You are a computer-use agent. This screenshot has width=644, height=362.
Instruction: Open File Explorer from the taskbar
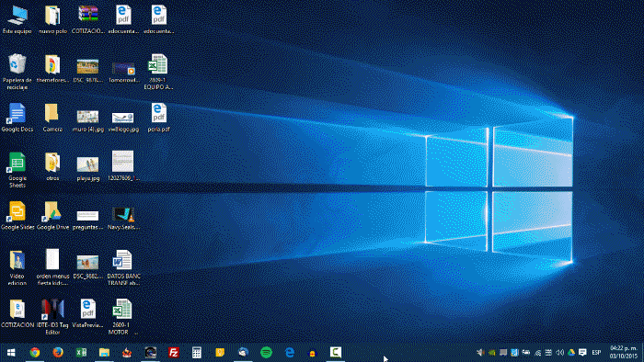[x=104, y=352]
